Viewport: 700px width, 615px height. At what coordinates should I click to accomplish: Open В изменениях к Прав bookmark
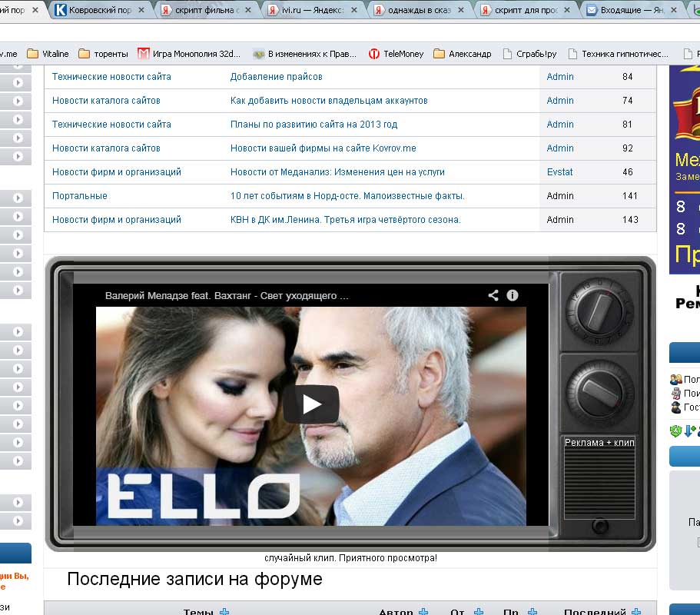tap(304, 54)
